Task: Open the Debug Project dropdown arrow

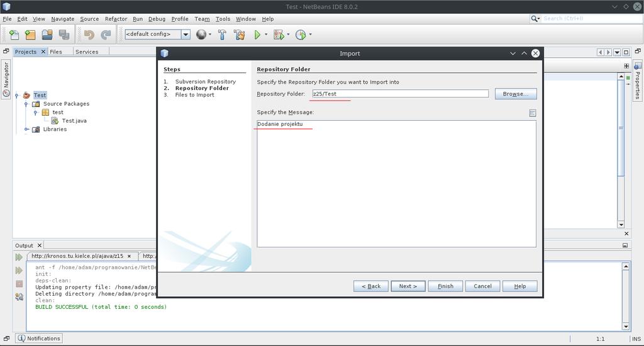Action: click(x=288, y=35)
